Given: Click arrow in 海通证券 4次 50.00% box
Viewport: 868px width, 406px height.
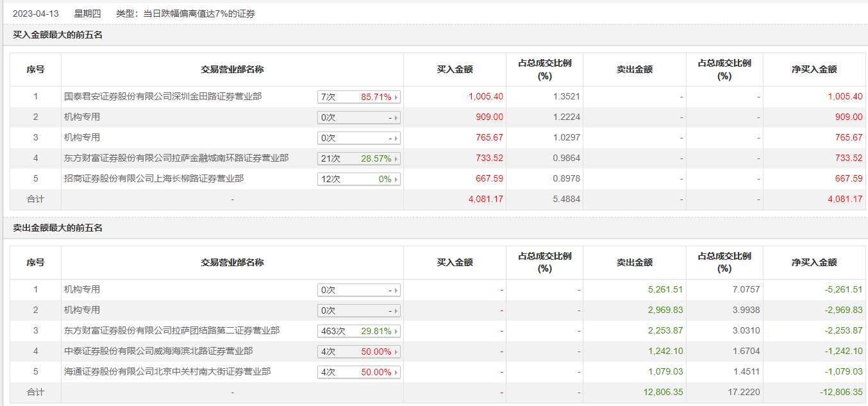Looking at the screenshot, I should (396, 373).
